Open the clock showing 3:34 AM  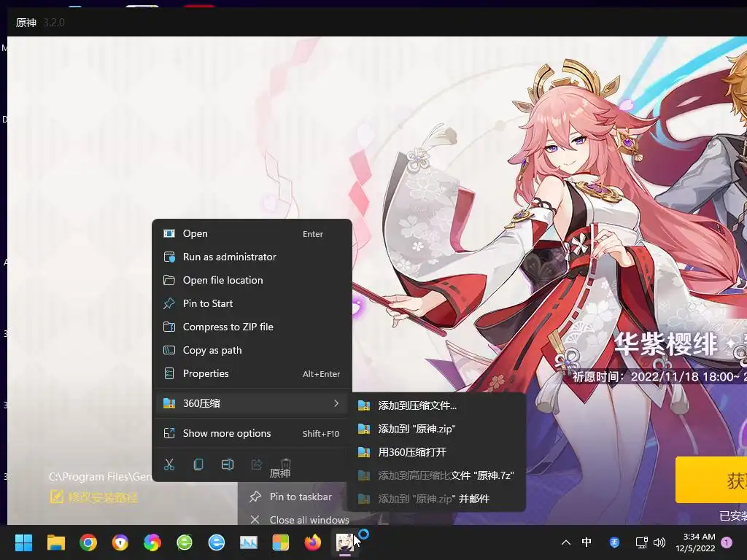tap(695, 542)
